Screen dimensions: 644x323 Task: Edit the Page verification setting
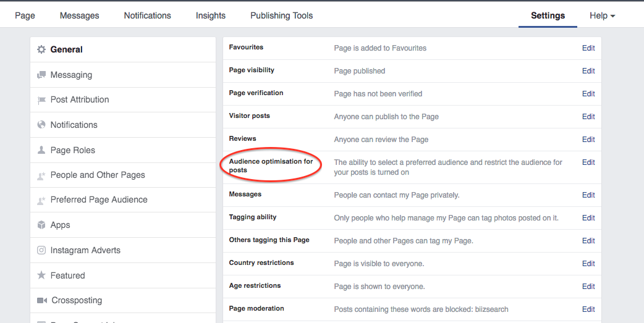pos(588,94)
